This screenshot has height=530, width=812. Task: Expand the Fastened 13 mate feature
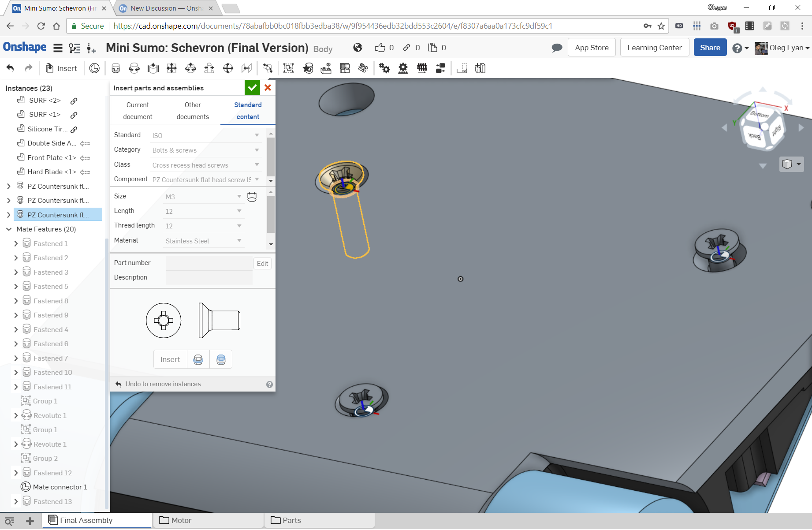coord(16,502)
